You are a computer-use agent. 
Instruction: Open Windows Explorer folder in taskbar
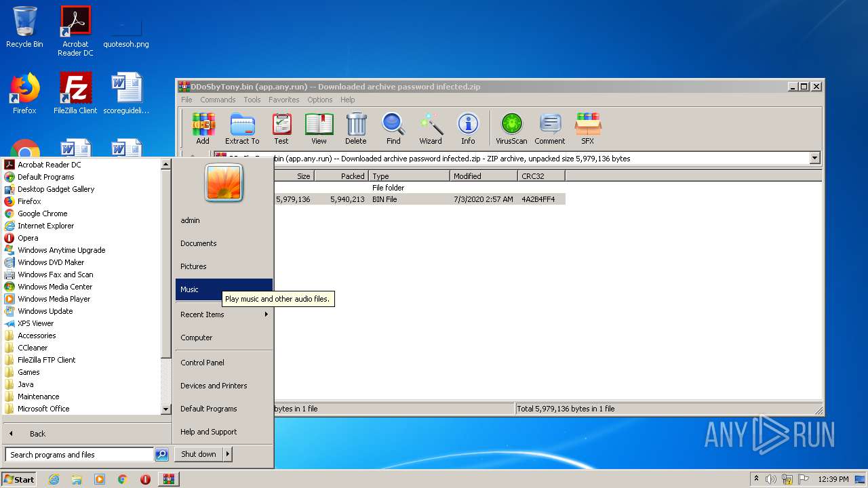77,479
